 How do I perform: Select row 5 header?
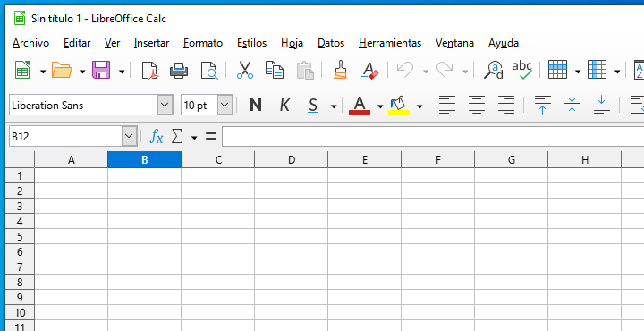[x=20, y=236]
